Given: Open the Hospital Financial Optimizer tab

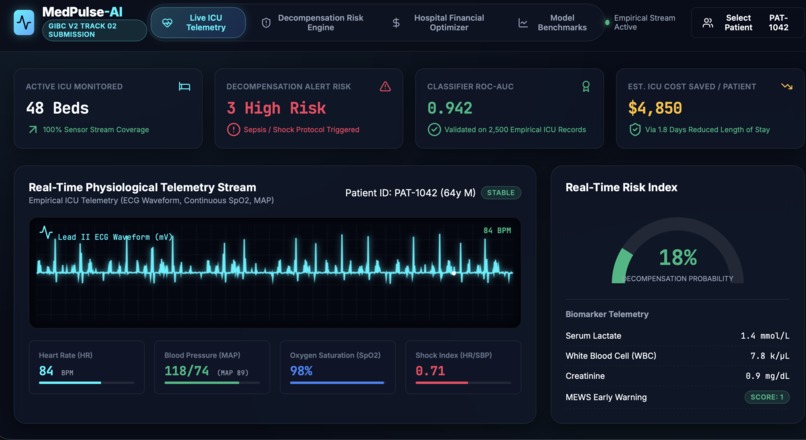Looking at the screenshot, I should click(440, 23).
